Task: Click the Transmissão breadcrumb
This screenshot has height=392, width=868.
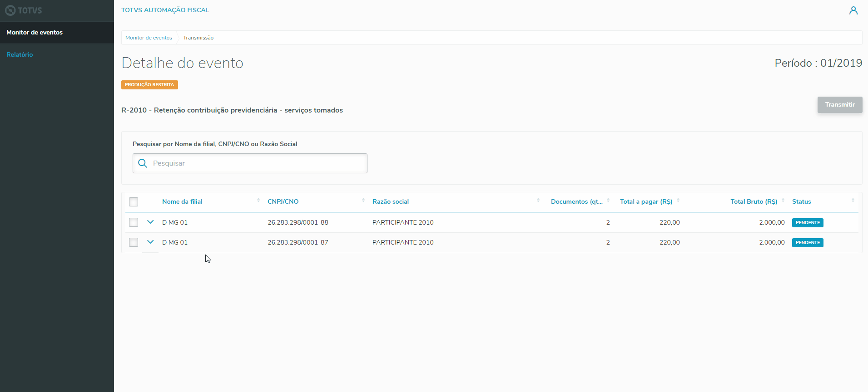Action: (x=198, y=38)
